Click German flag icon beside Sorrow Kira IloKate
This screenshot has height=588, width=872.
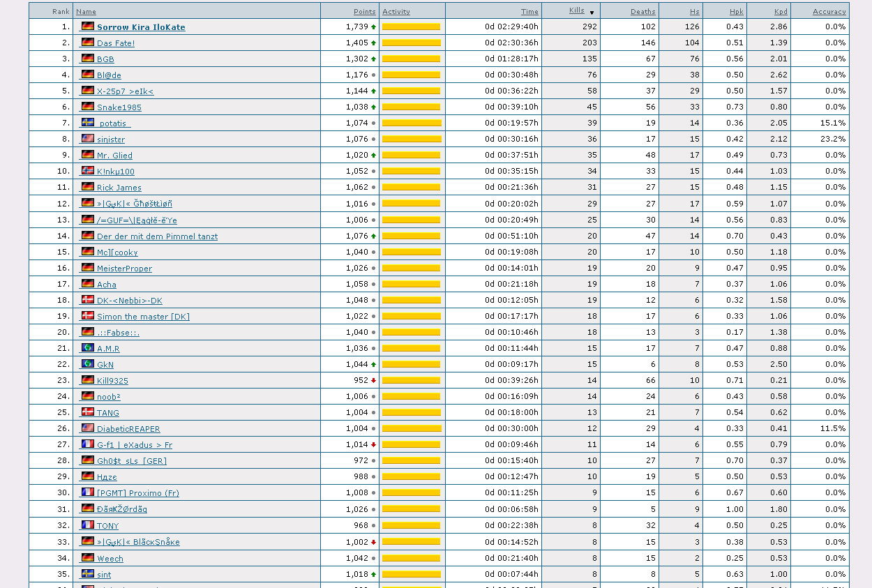click(87, 27)
